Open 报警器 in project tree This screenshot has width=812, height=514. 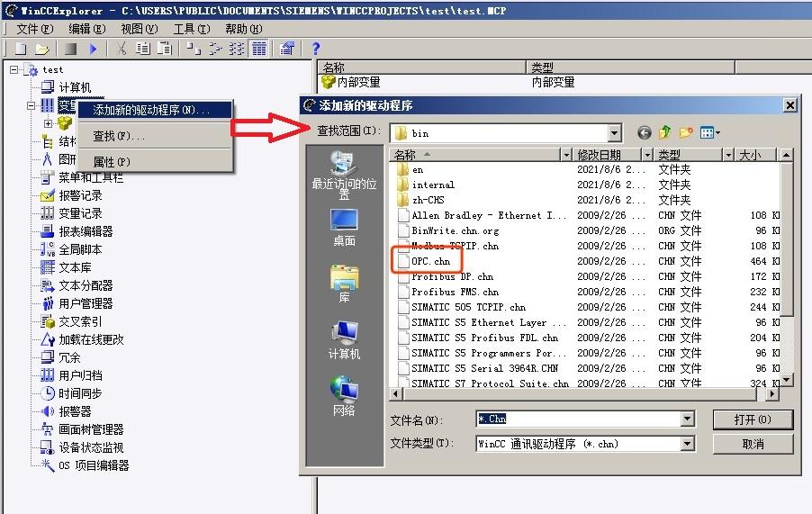coord(75,411)
